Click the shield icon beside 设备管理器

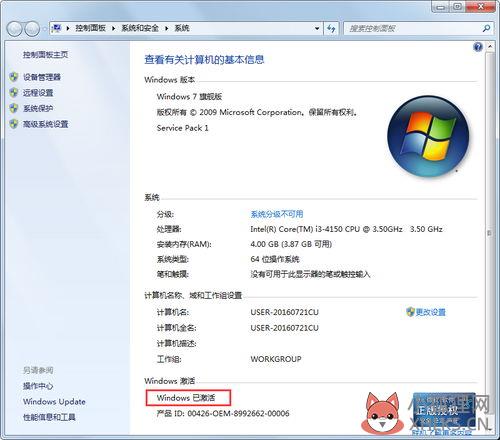coord(14,77)
